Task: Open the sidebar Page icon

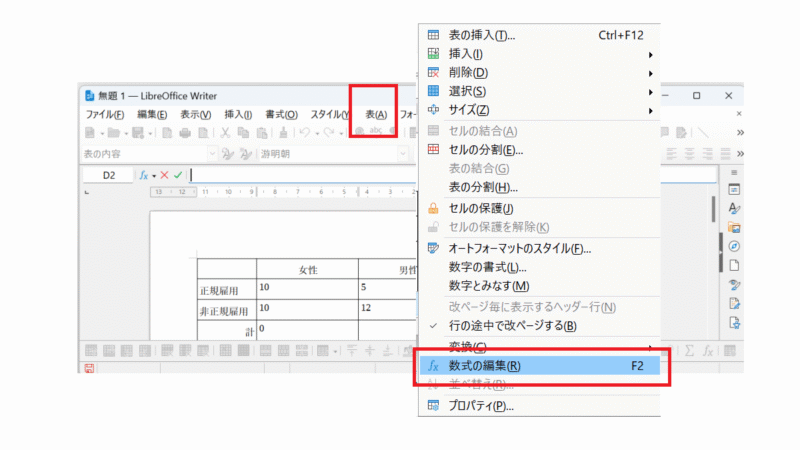Action: 734,265
